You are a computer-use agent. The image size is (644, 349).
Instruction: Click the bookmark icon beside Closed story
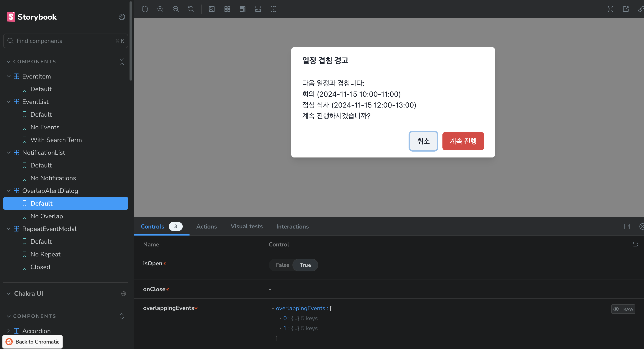click(25, 267)
